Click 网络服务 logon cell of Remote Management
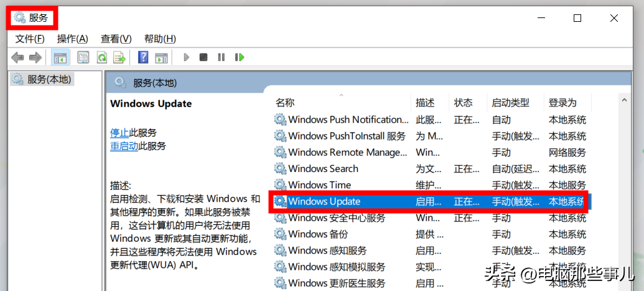This screenshot has height=291, width=644. [x=567, y=152]
